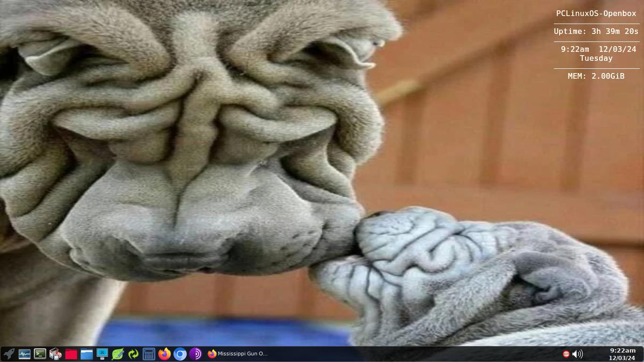The height and width of the screenshot is (362, 644).
Task: Open the terminal emulator icon
Action: pyautogui.click(x=40, y=354)
